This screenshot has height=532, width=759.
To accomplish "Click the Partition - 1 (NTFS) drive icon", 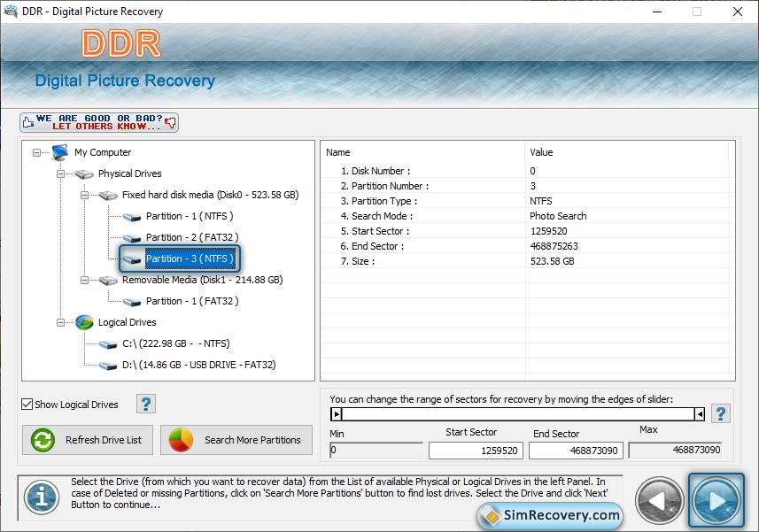I will pos(132,217).
